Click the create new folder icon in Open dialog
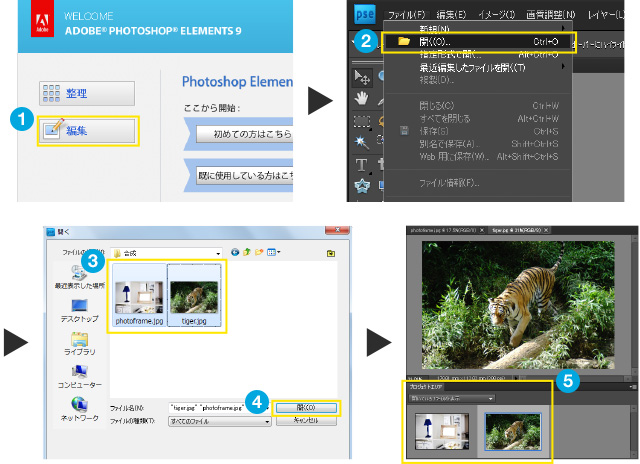Image resolution: width=640 pixels, height=464 pixels. point(259,252)
